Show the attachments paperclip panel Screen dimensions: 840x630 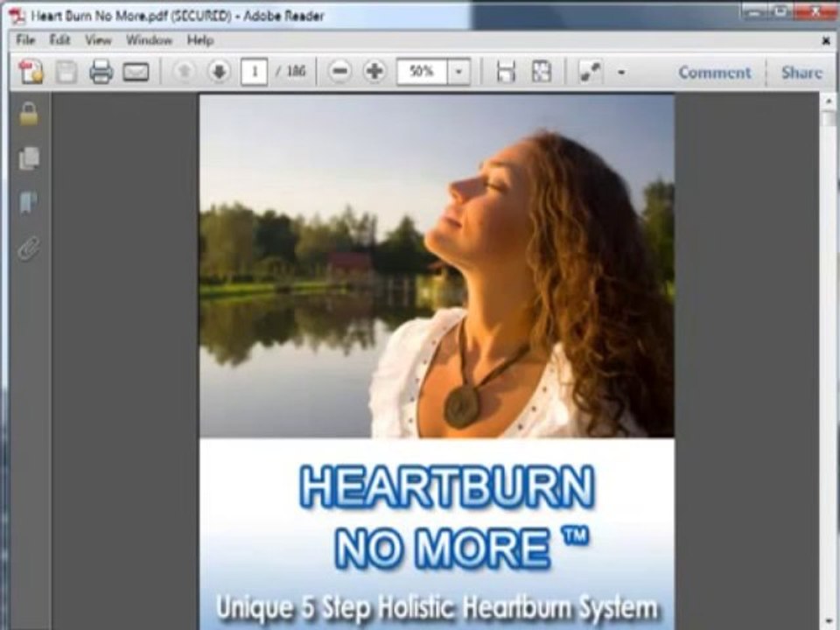pos(28,248)
